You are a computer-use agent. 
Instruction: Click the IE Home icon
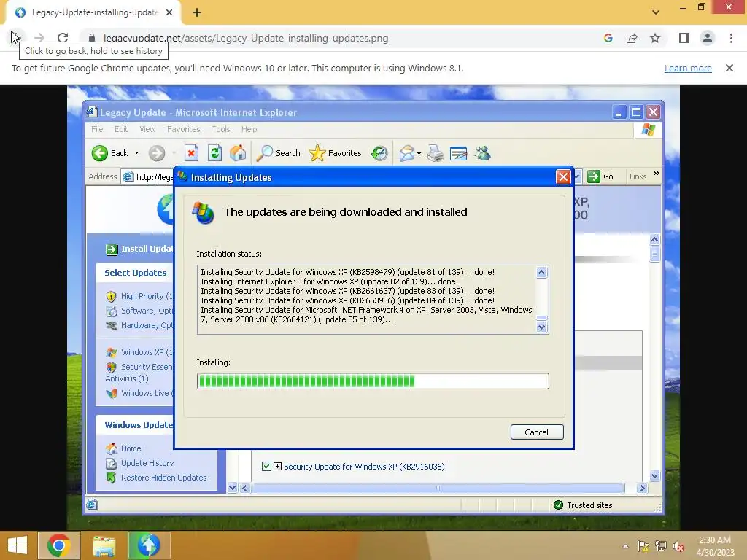click(x=238, y=153)
